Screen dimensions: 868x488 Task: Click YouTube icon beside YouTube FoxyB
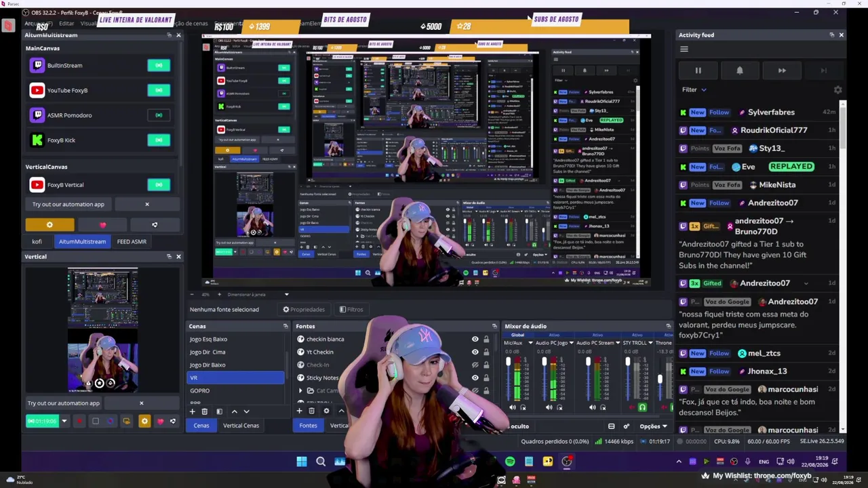(x=37, y=90)
